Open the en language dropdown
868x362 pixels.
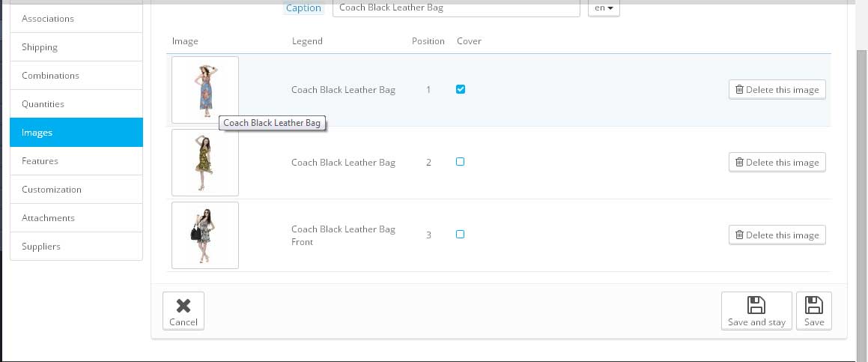pos(604,8)
